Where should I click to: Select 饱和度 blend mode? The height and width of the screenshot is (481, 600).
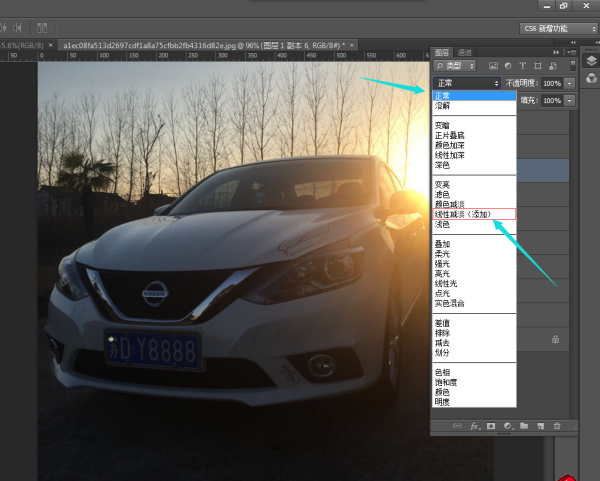point(474,382)
